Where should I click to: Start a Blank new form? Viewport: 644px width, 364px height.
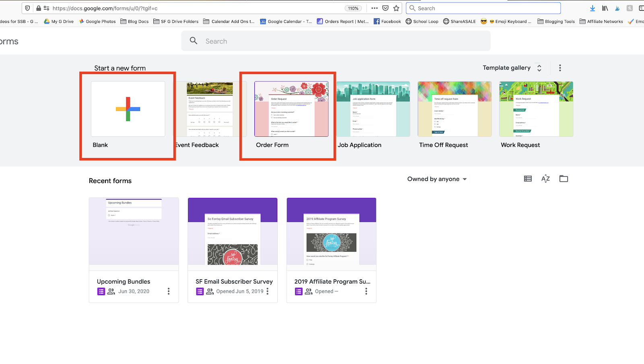[x=128, y=109]
